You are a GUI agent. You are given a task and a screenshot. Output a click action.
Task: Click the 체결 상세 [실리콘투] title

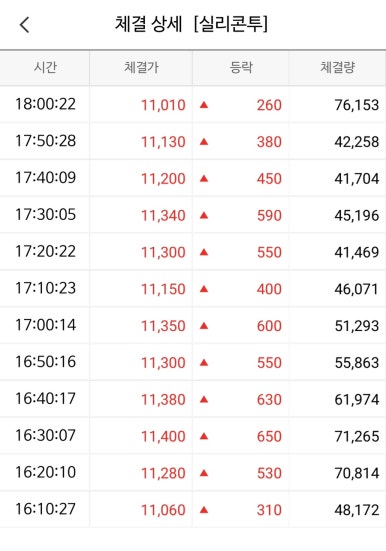[192, 24]
